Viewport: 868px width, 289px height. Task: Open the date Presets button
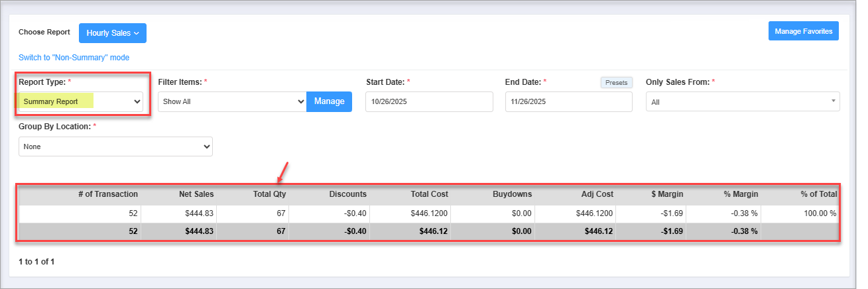(x=617, y=83)
